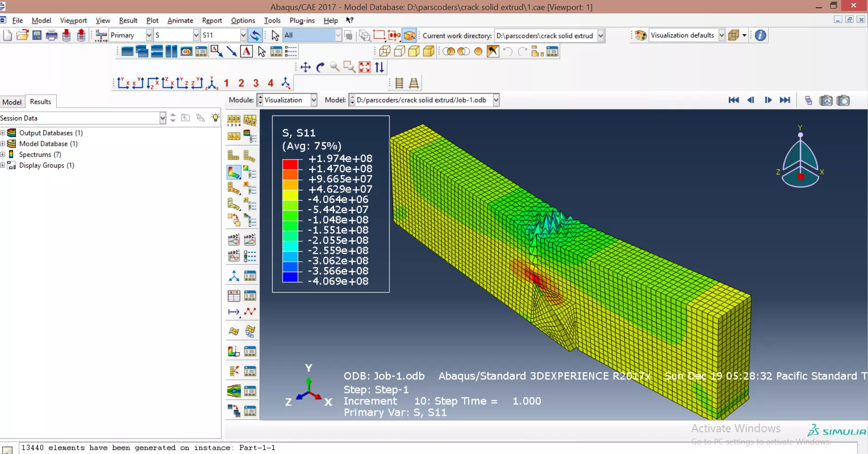Screen dimensions: 868x454
Task: Open the Plug-ins menu
Action: 302,20
